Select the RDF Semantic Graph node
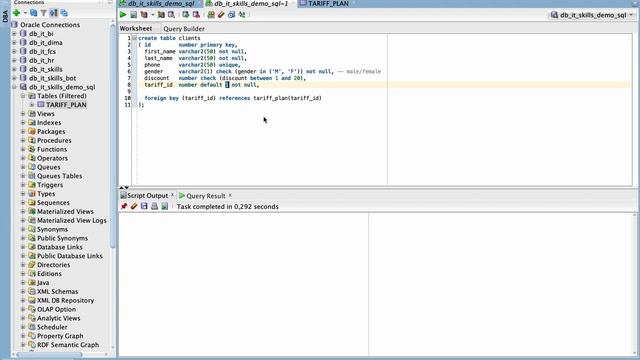Viewport: 640px width, 360px height. (x=68, y=345)
